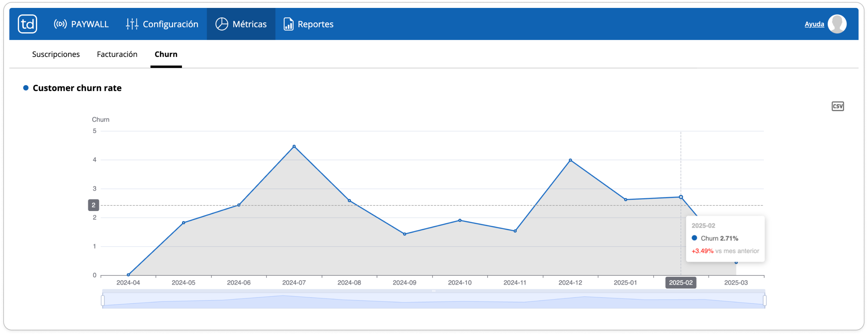The width and height of the screenshot is (868, 335).
Task: Click the 2025-02 data point
Action: click(x=680, y=197)
